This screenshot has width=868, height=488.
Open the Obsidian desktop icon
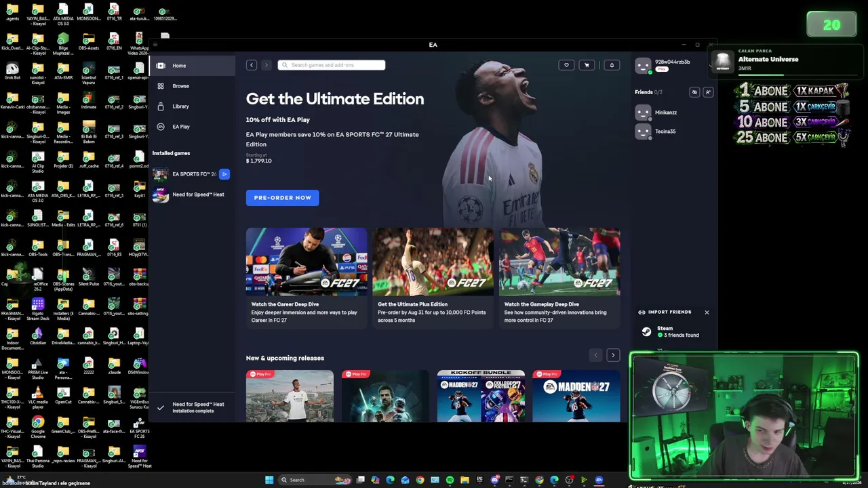[x=38, y=337]
